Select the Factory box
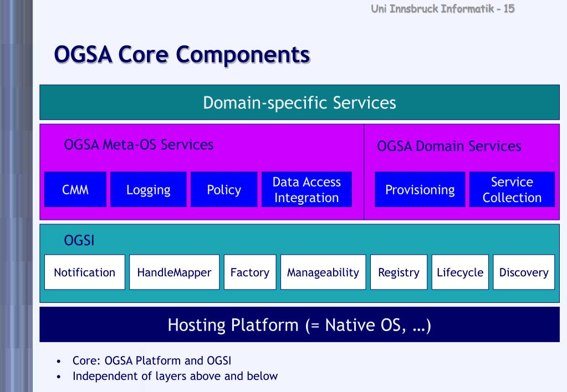567x392 pixels. [250, 272]
